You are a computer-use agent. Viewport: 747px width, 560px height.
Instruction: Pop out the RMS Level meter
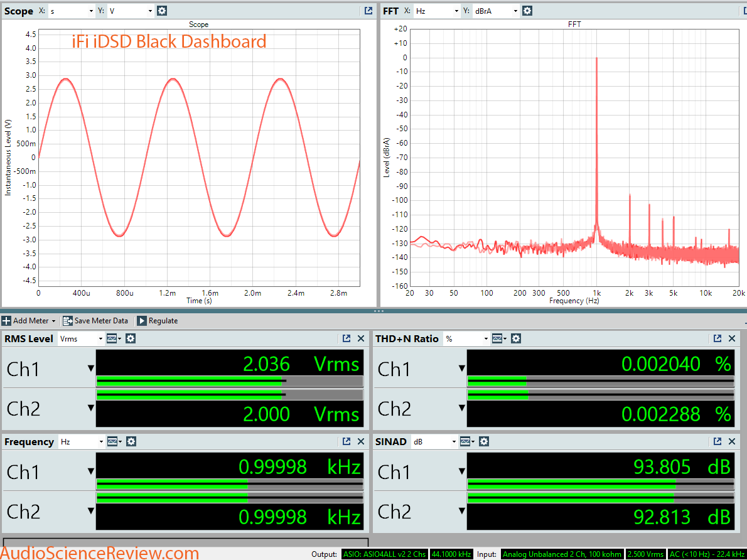pos(347,338)
